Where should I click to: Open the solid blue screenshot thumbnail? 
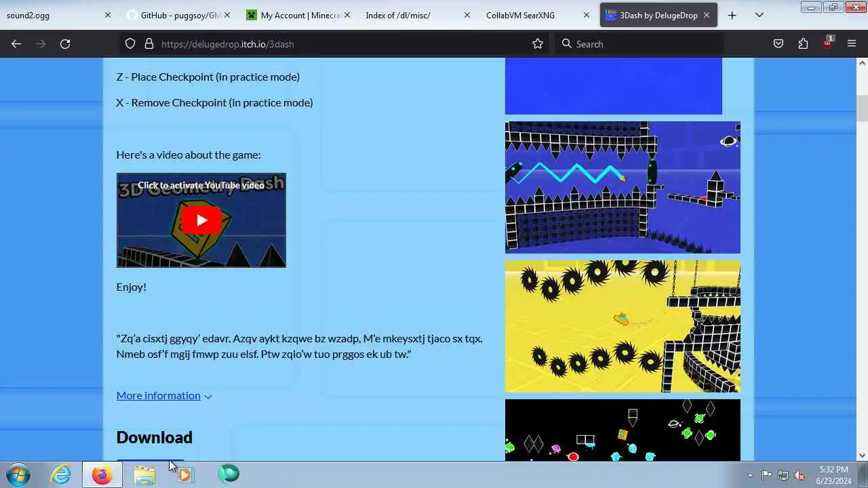pyautogui.click(x=614, y=86)
